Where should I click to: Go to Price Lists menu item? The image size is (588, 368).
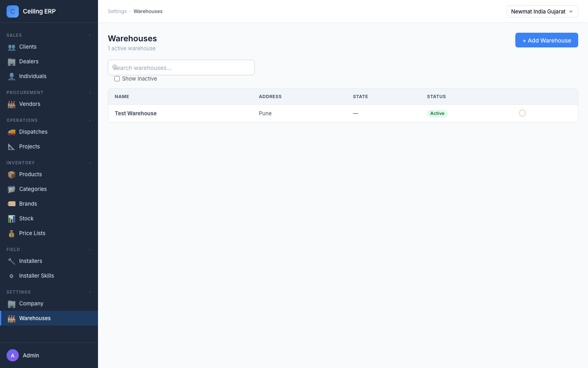click(49, 233)
